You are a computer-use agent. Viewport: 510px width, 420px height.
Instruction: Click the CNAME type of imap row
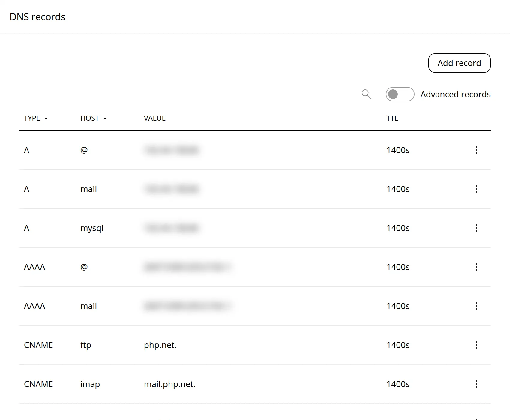(x=38, y=384)
